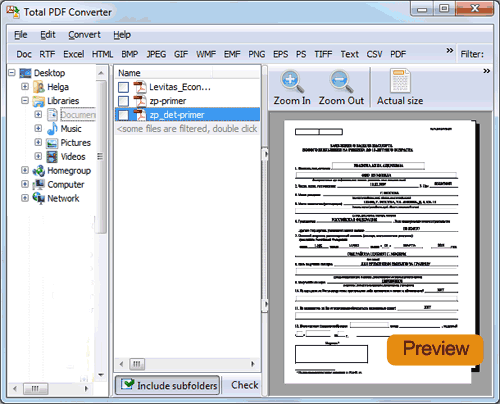The width and height of the screenshot is (500, 404).
Task: Convert to PS format button
Action: click(301, 54)
